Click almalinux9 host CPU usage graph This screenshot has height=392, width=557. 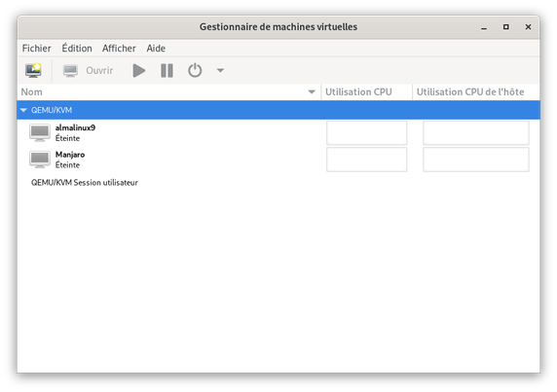pos(475,132)
